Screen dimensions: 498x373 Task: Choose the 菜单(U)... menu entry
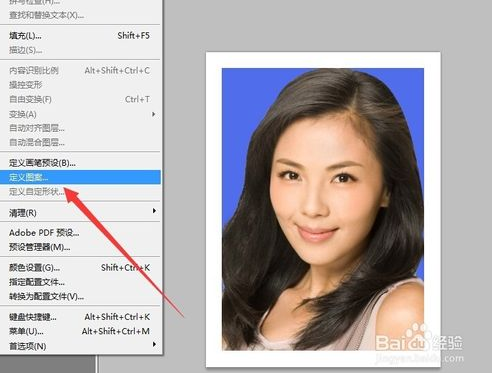coord(80,331)
